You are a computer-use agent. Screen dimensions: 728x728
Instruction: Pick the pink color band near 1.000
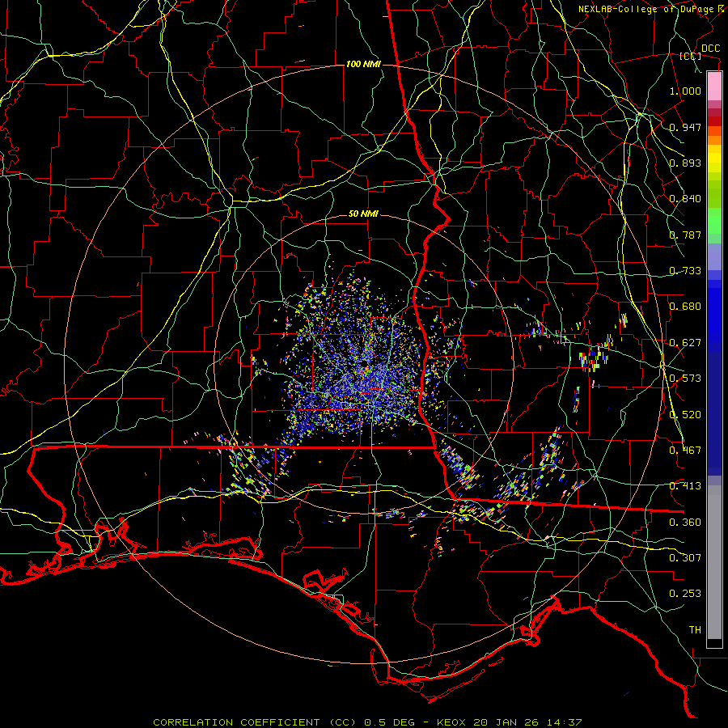pyautogui.click(x=714, y=87)
